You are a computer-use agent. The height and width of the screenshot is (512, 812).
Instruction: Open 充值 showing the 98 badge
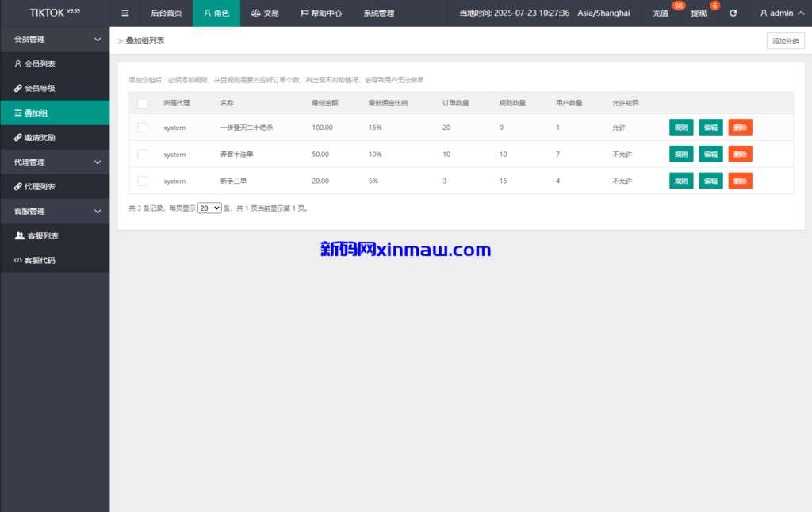pyautogui.click(x=660, y=13)
